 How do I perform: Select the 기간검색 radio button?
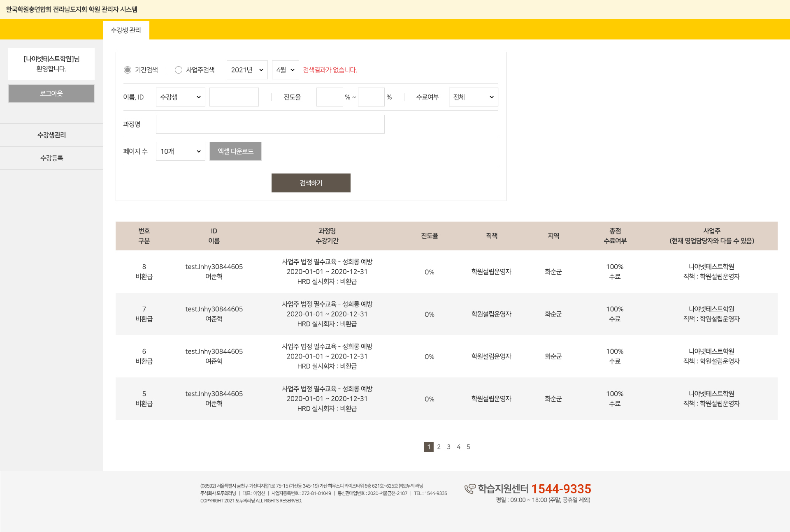point(128,70)
